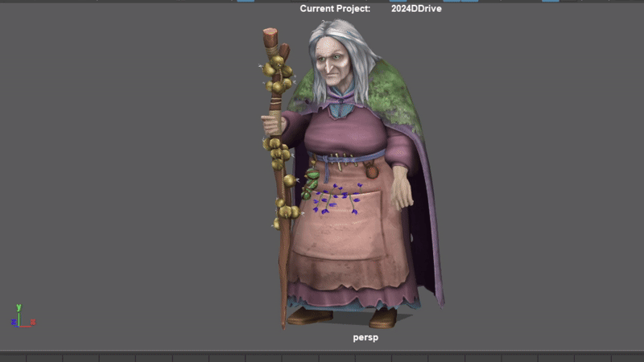
Task: Click the "Current Project:" label
Action: pyautogui.click(x=335, y=9)
